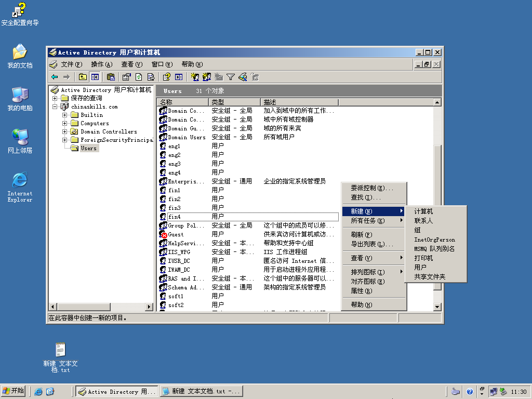The image size is (532, 399).
Task: Expand the 保存的查询 tree node
Action: [x=55, y=98]
